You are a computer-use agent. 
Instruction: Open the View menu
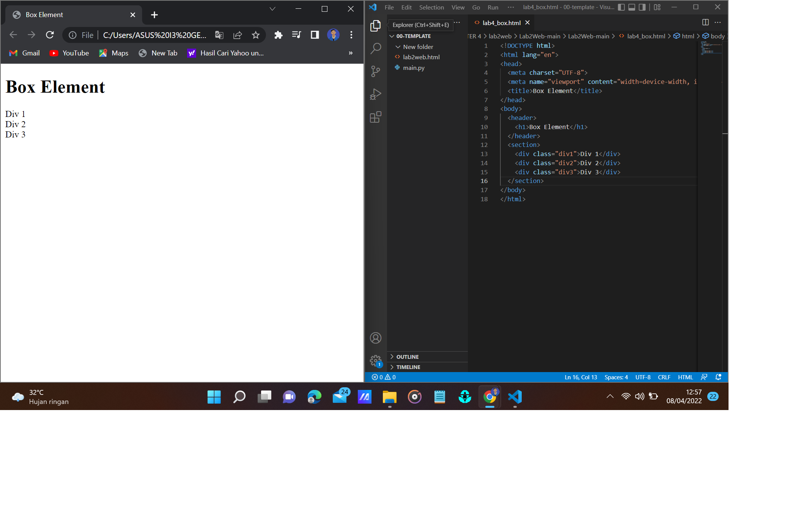tap(458, 7)
